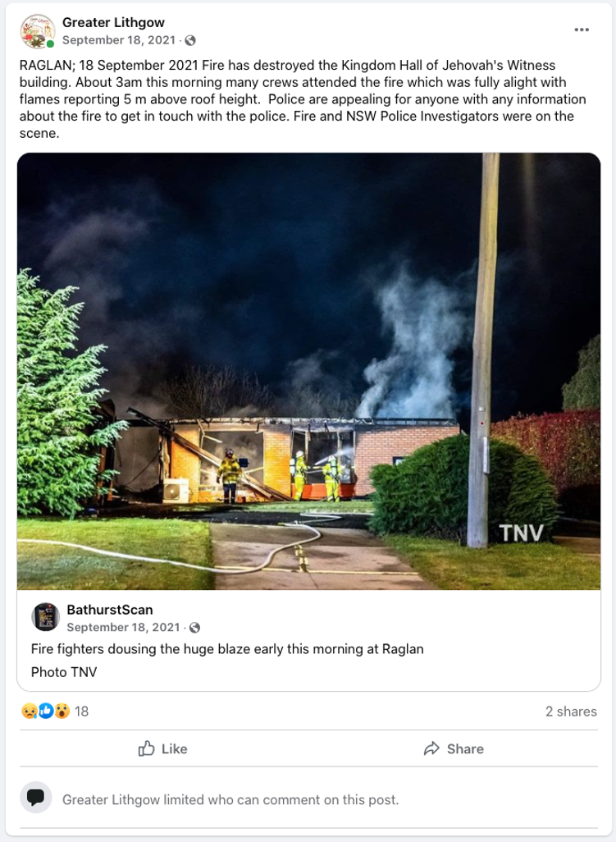616x842 pixels.
Task: Click the wow reaction emoji
Action: [62, 712]
